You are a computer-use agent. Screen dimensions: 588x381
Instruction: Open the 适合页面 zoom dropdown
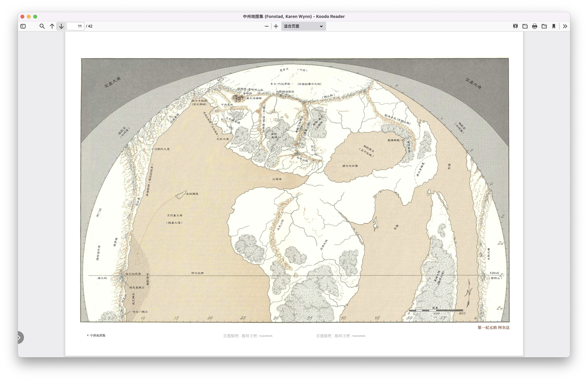[x=303, y=26]
